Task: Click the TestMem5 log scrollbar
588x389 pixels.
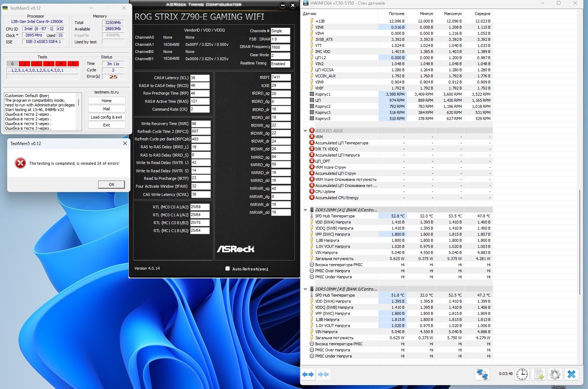Action: [78, 102]
